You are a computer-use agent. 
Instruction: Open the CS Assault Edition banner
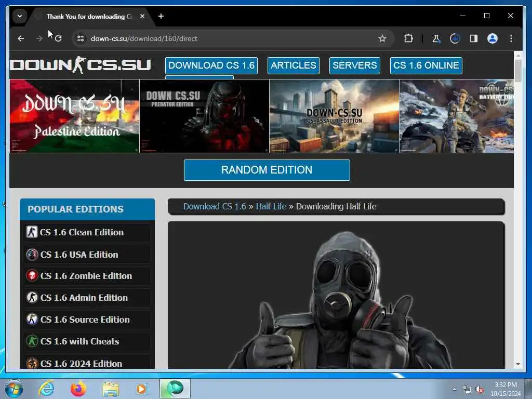334,116
